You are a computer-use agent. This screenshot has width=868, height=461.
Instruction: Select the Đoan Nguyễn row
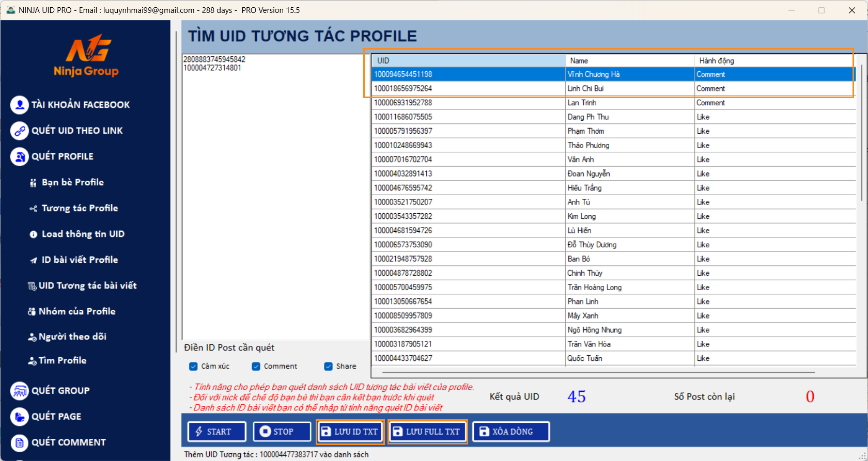613,174
